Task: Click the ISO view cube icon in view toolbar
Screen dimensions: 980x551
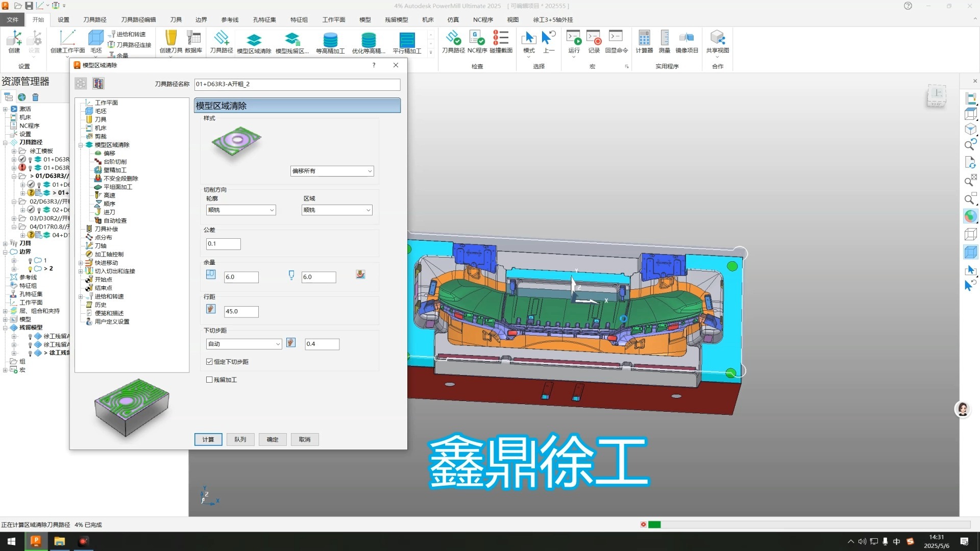Action: tap(970, 129)
